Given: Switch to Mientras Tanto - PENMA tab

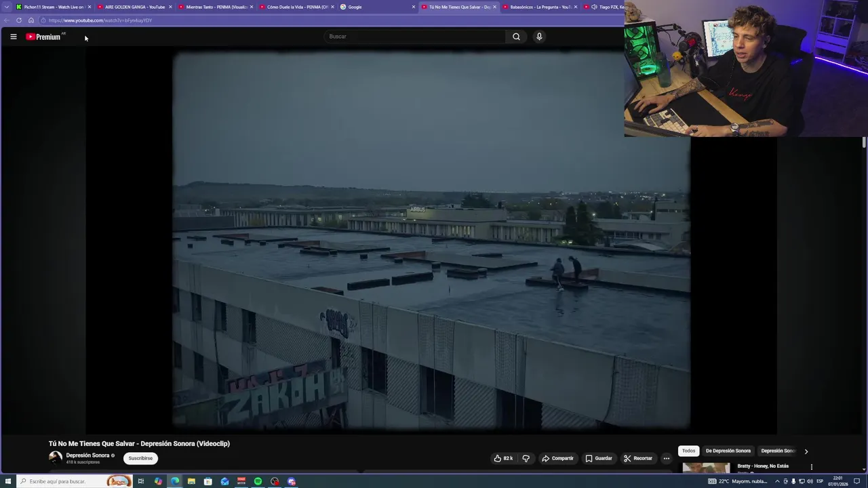Looking at the screenshot, I should pos(216,7).
